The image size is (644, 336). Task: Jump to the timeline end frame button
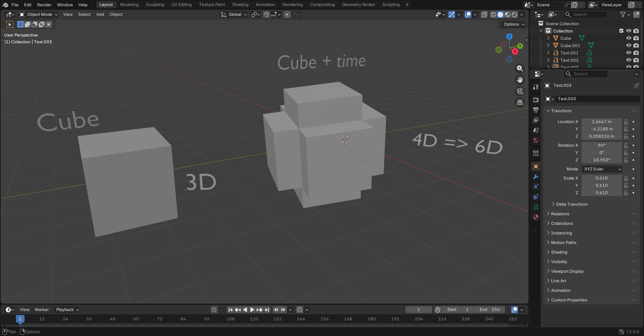pos(267,310)
